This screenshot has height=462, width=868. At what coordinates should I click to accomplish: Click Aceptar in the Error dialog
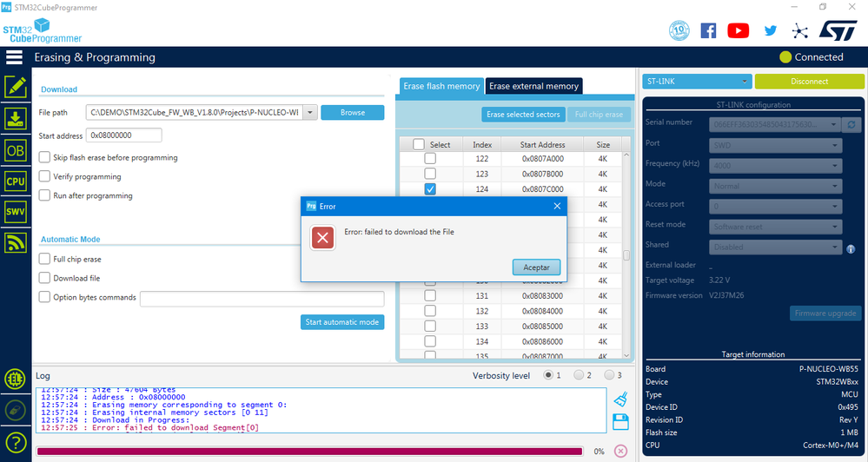(x=536, y=267)
